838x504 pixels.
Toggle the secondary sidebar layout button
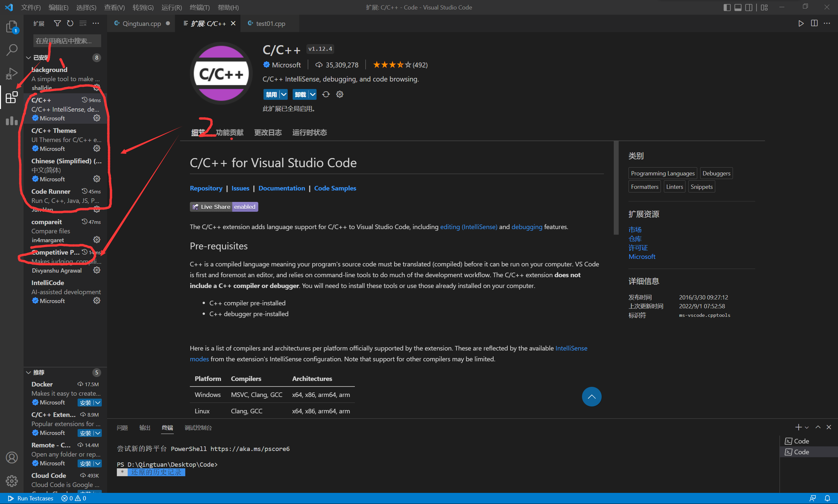click(749, 8)
